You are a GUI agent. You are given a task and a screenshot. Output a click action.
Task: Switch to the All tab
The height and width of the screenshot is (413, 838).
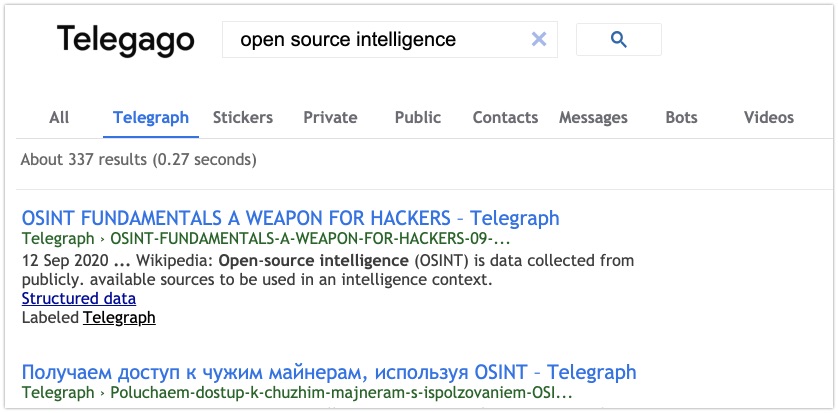coord(59,117)
